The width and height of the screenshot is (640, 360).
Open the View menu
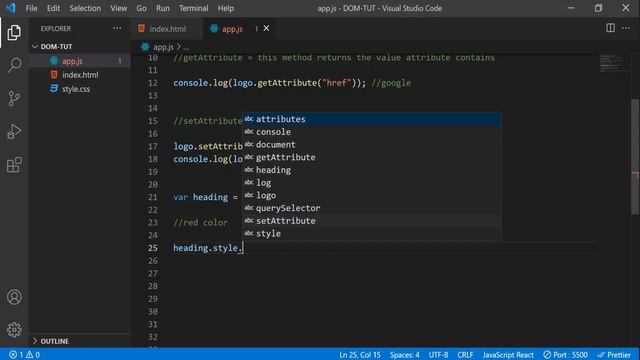[118, 8]
